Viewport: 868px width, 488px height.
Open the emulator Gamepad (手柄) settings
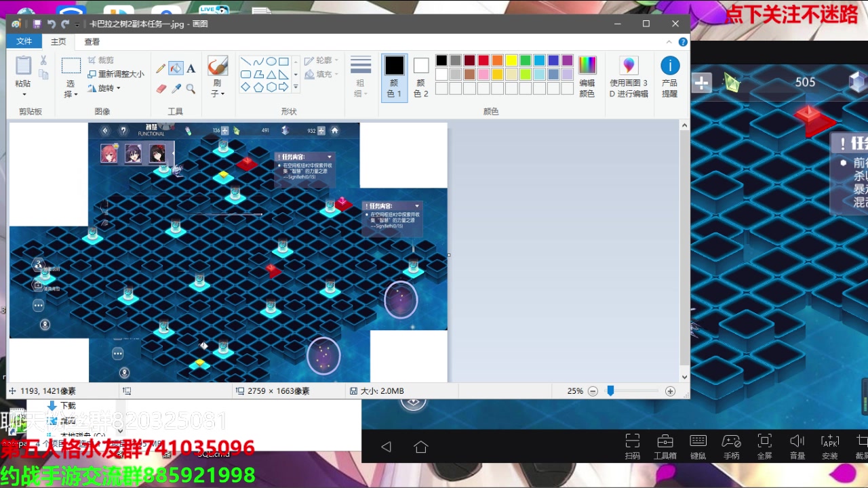coord(731,447)
